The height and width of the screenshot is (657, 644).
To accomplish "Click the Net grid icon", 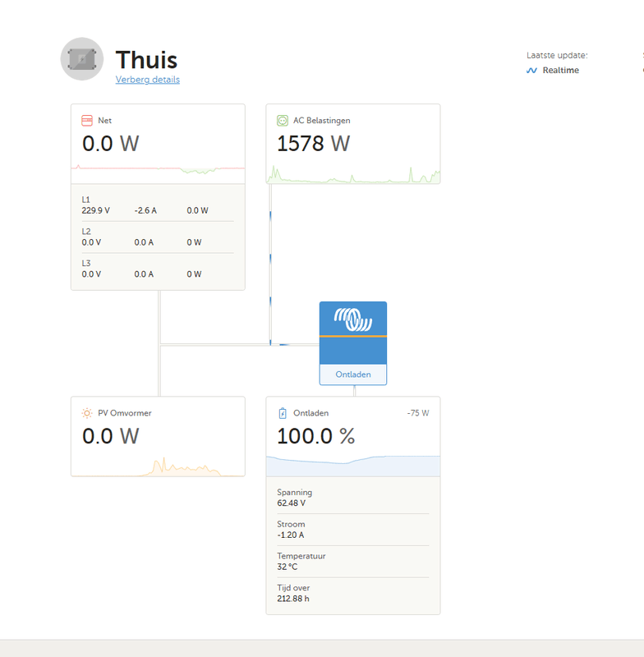I will pyautogui.click(x=87, y=121).
